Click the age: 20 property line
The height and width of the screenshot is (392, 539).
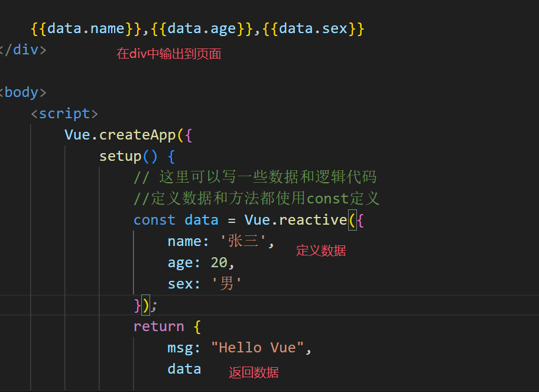click(201, 263)
